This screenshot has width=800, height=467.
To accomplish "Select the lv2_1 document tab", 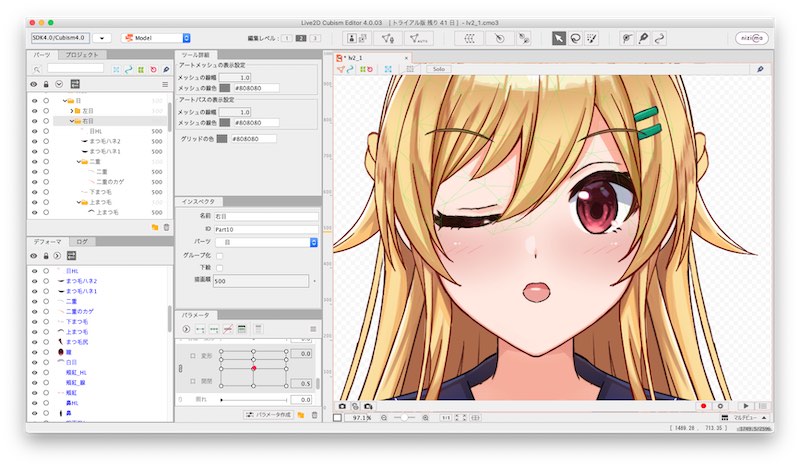I will [x=372, y=58].
